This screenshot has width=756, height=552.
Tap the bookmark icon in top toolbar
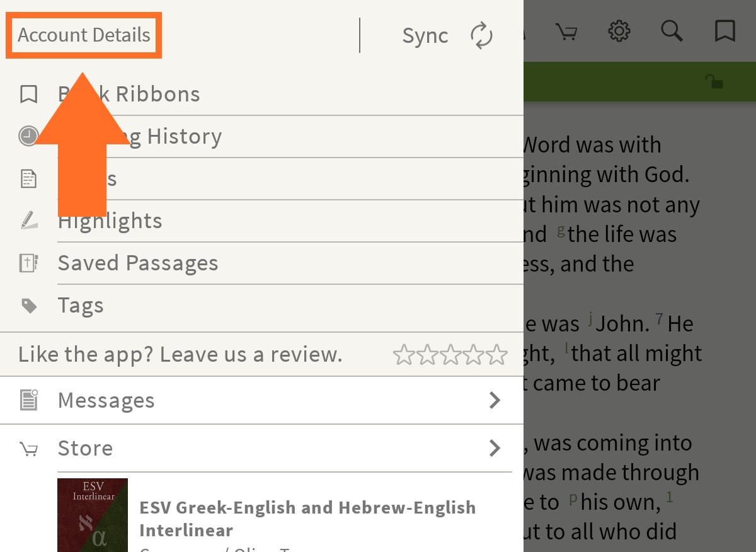tap(725, 31)
